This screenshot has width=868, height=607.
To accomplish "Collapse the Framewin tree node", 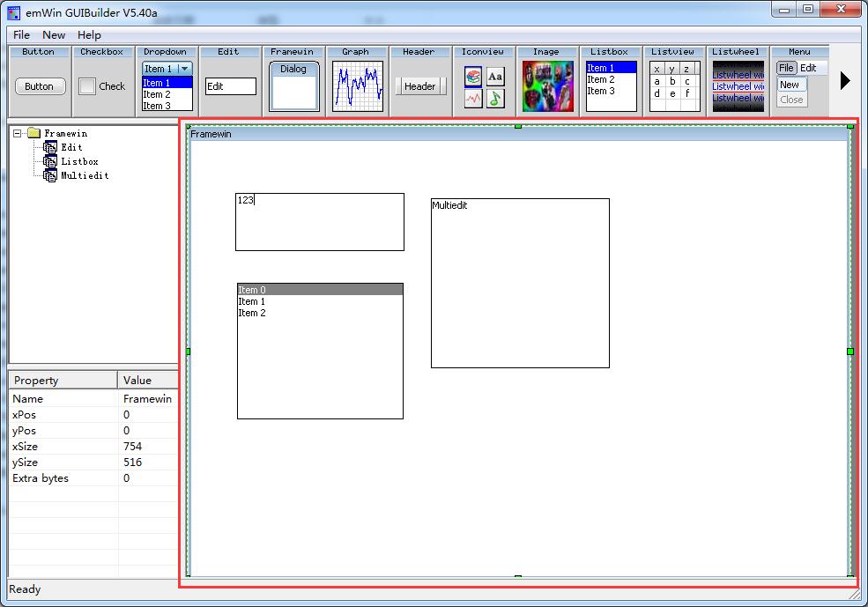I will (17, 133).
